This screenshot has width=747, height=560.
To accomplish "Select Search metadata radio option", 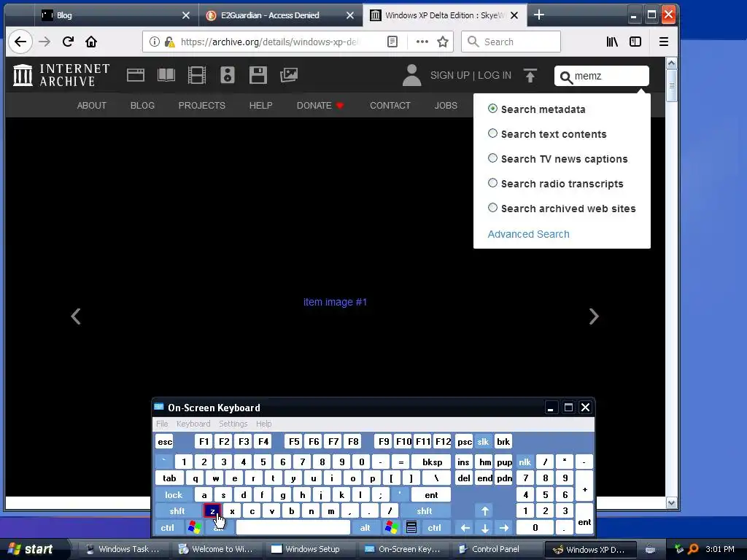I will [x=492, y=109].
